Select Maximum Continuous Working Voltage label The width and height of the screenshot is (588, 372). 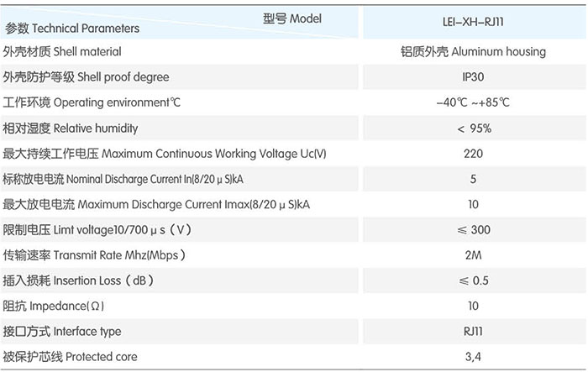165,154
